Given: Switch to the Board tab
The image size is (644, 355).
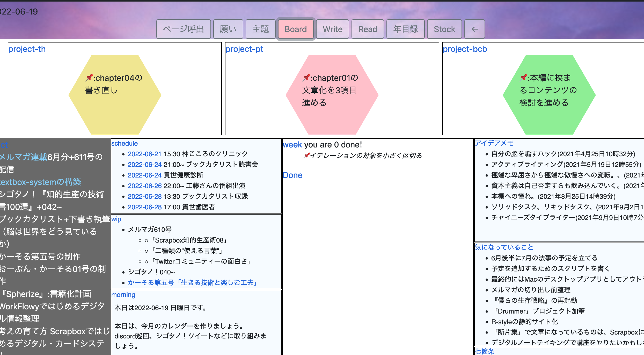Looking at the screenshot, I should 296,29.
